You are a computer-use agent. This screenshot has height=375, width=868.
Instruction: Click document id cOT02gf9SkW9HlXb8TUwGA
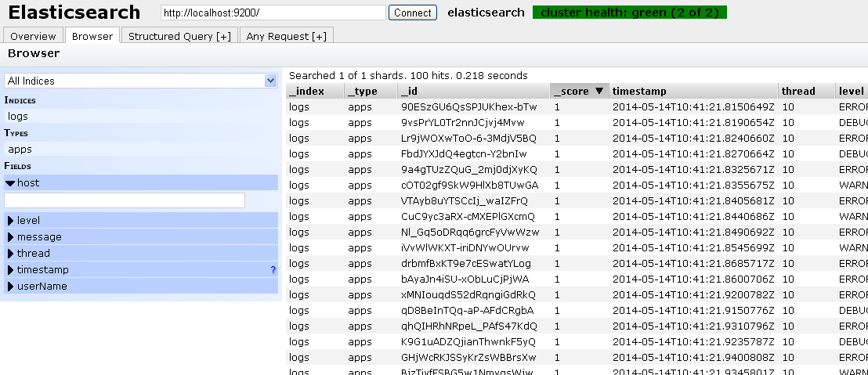pyautogui.click(x=469, y=185)
